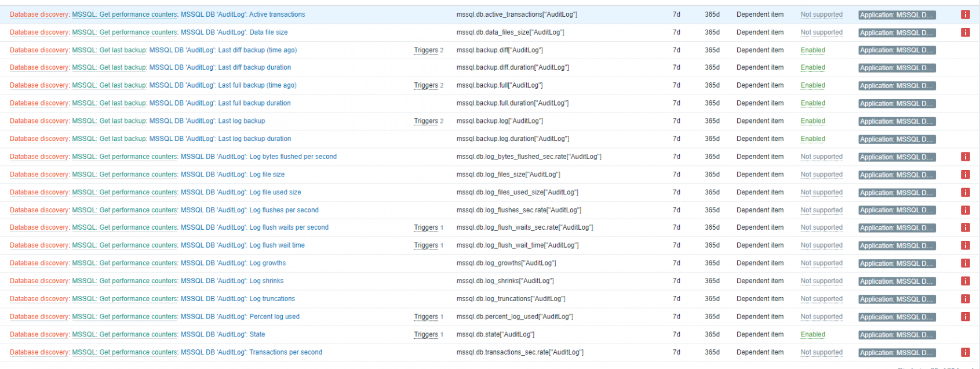This screenshot has height=369, width=980.
Task: Click Application tag on the Active transactions row
Action: pyautogui.click(x=897, y=15)
